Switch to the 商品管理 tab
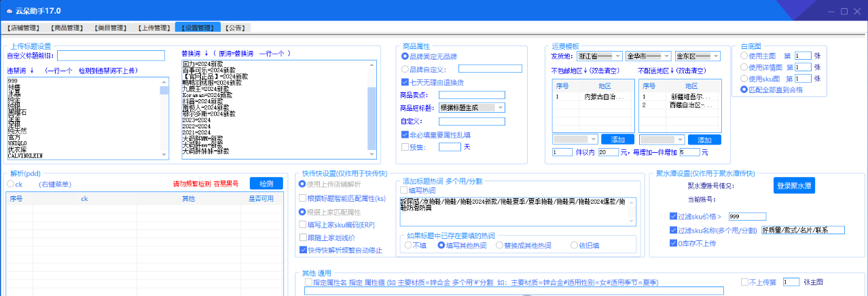Viewport: 868px width, 296px height. (x=67, y=28)
